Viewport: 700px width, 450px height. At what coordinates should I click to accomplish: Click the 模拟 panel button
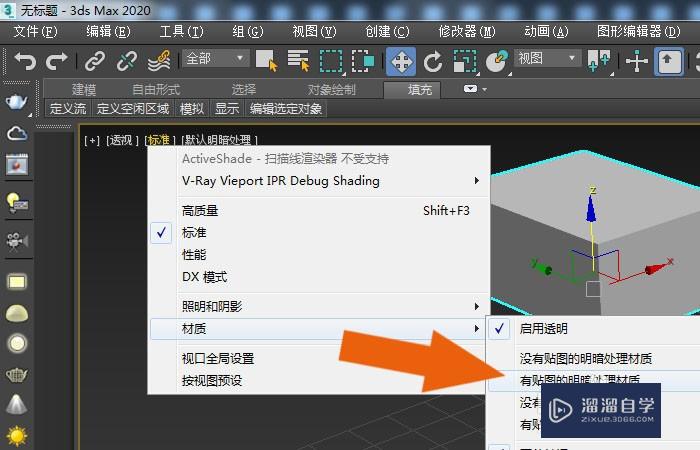click(192, 108)
